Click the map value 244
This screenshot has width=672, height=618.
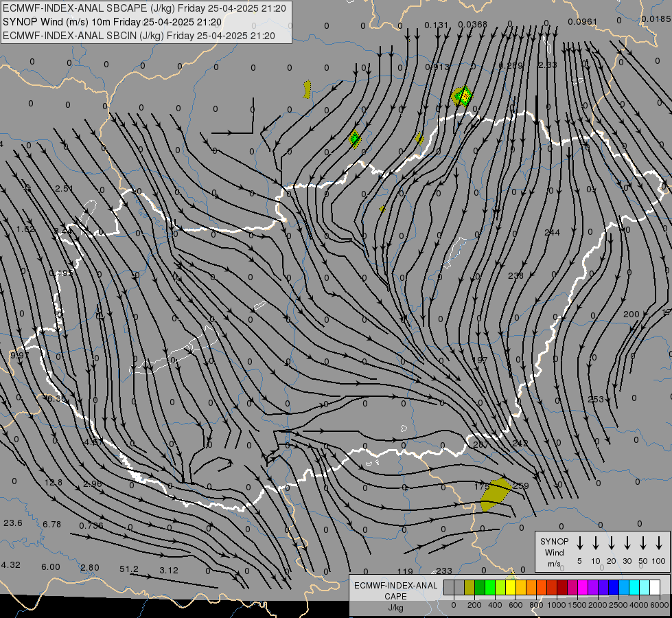[x=552, y=233]
